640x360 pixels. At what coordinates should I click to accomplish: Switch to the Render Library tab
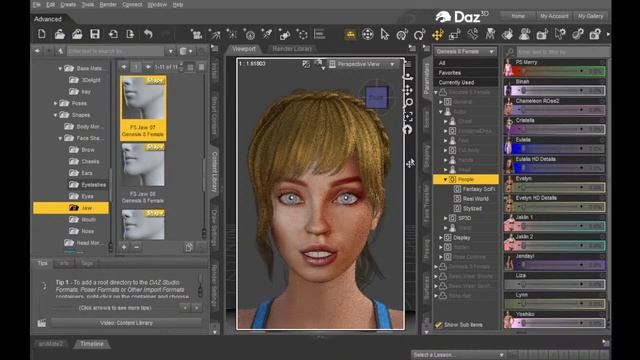[x=292, y=49]
